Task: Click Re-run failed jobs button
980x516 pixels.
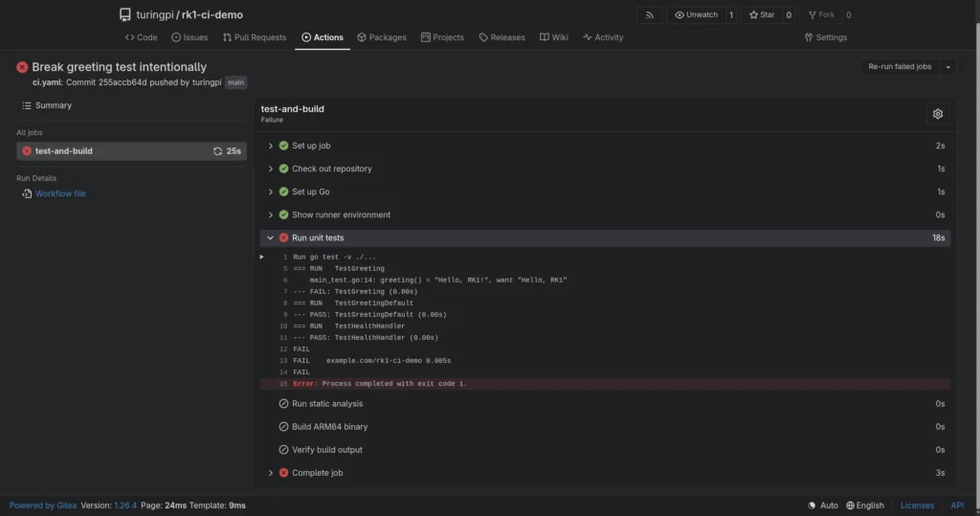Action: 900,67
